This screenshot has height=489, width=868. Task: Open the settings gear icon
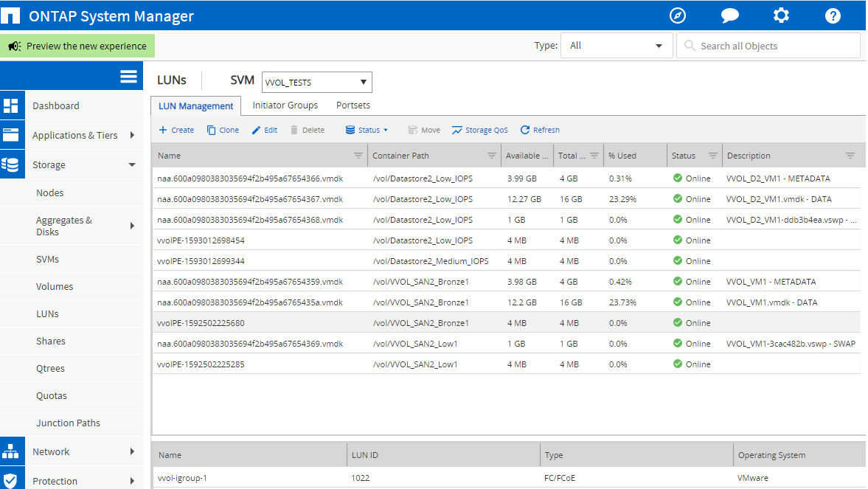(781, 15)
